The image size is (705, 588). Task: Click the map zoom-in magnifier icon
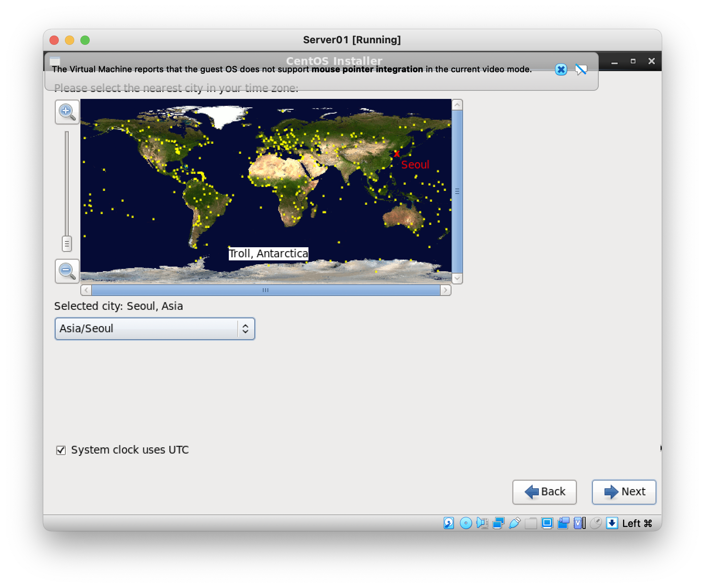click(x=67, y=112)
